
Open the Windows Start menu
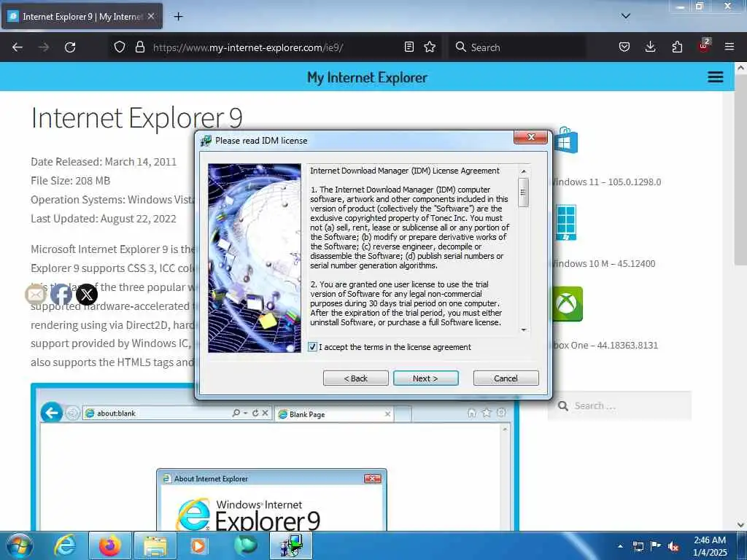[19, 545]
